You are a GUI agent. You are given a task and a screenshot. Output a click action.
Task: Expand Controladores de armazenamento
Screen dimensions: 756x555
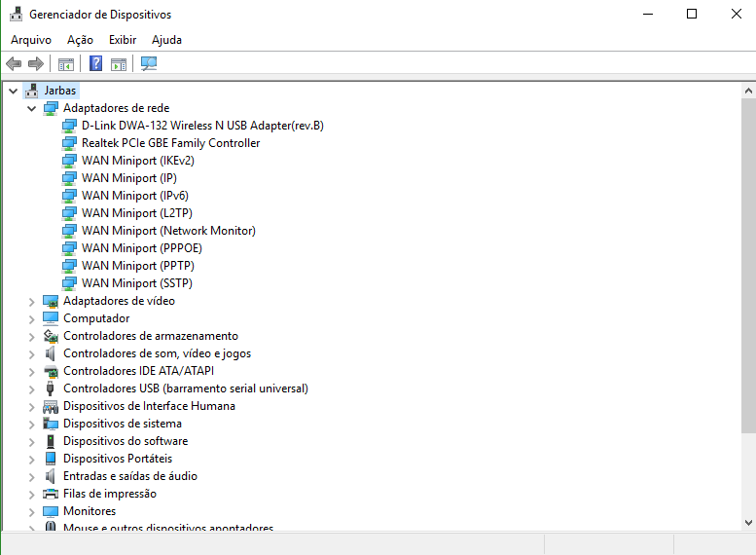[x=32, y=337]
